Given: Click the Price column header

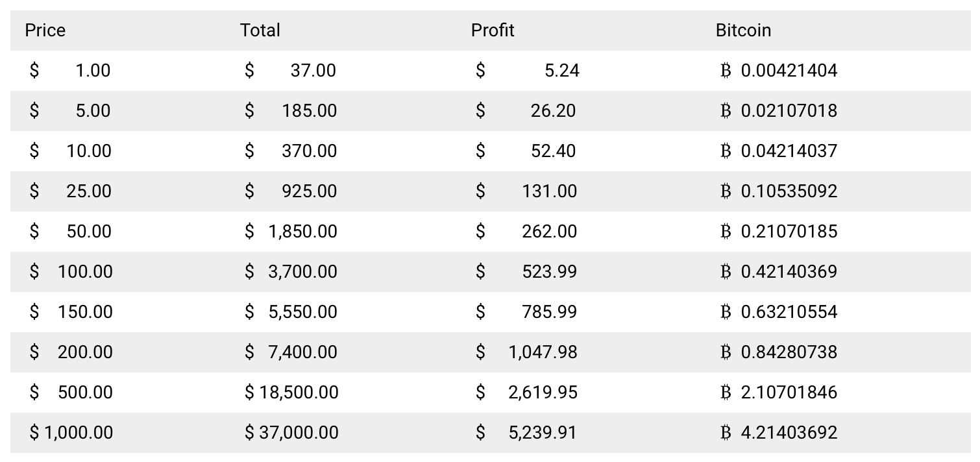Looking at the screenshot, I should click(45, 30).
